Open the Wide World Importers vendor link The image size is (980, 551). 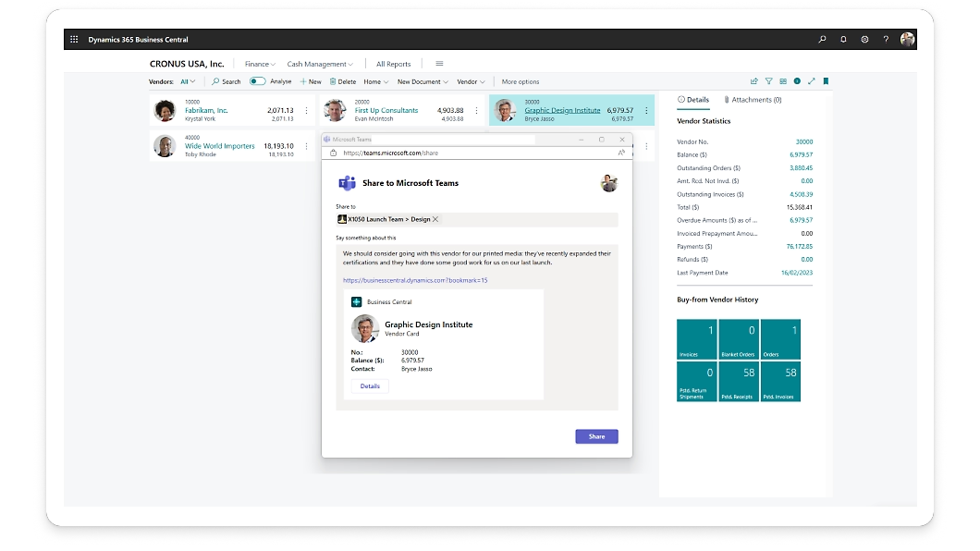(x=219, y=146)
